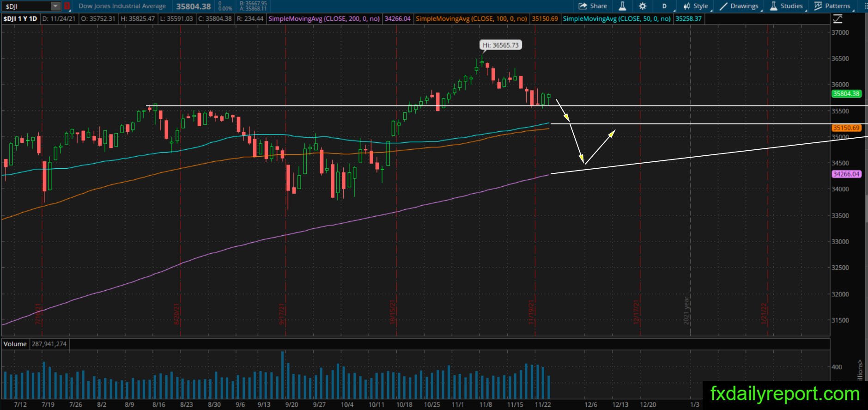
Task: Click the 8/16 date on the time axis
Action: tap(159, 404)
